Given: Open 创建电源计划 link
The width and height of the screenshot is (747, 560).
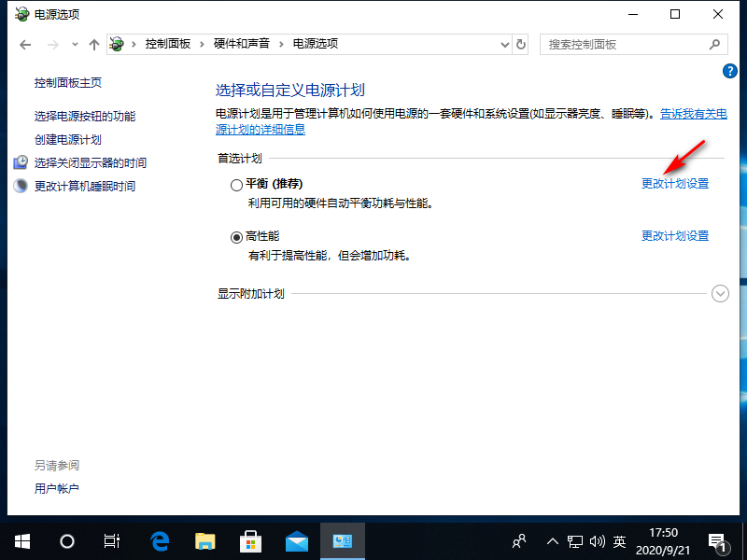Looking at the screenshot, I should coord(67,139).
